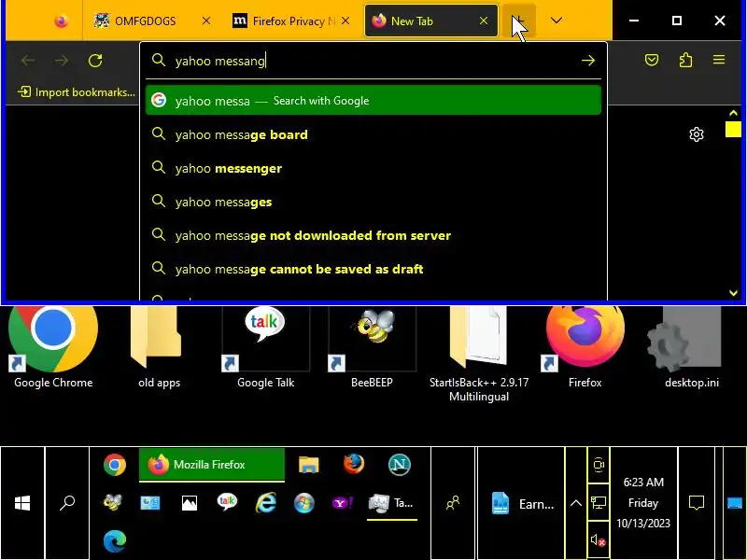The width and height of the screenshot is (747, 560).
Task: Launch BeeBEEP from the taskbar
Action: pyautogui.click(x=113, y=503)
